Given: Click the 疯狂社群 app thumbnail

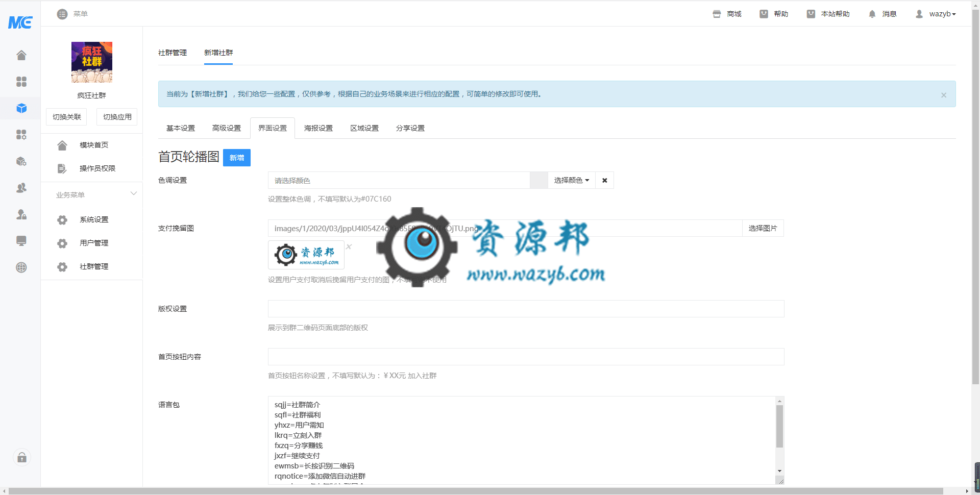Looking at the screenshot, I should [x=92, y=62].
